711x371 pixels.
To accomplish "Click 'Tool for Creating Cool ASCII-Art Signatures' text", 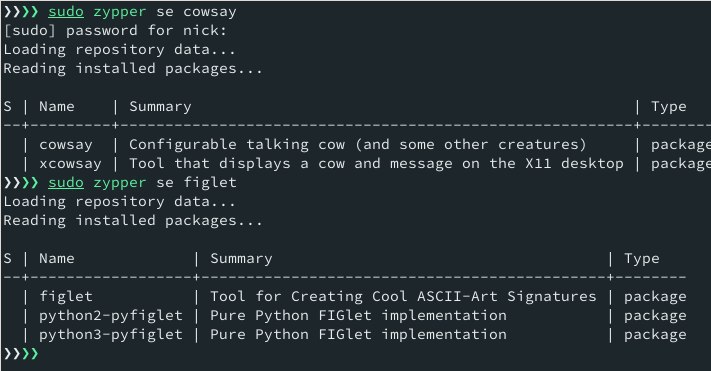I will [x=403, y=297].
